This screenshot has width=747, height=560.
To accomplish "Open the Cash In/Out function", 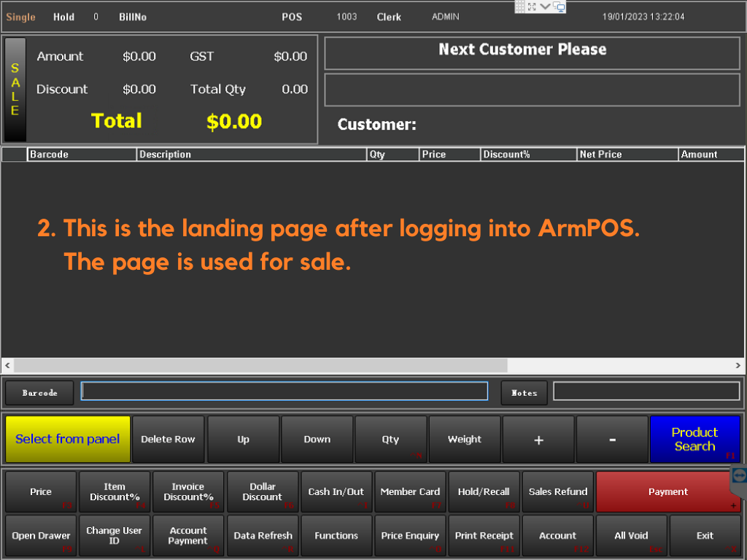I will [336, 491].
